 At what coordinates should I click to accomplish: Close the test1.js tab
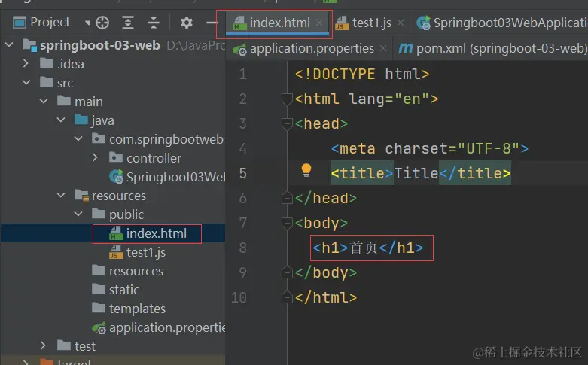tap(401, 23)
